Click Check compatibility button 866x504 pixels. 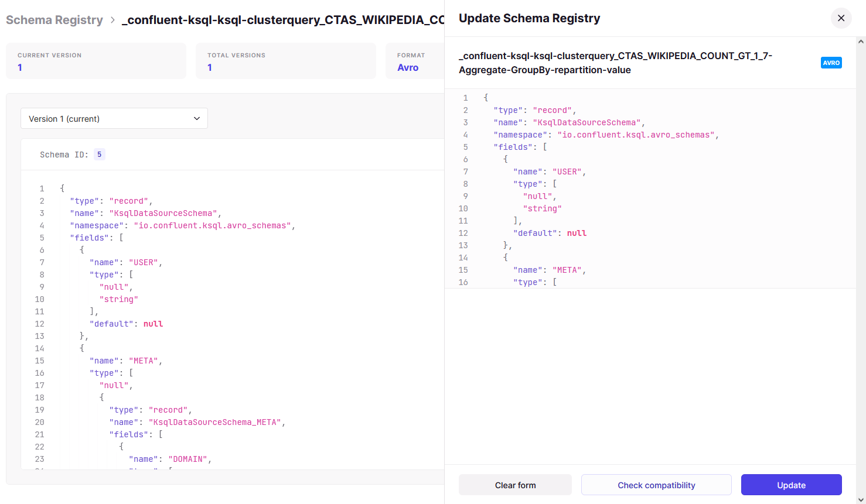pos(656,485)
